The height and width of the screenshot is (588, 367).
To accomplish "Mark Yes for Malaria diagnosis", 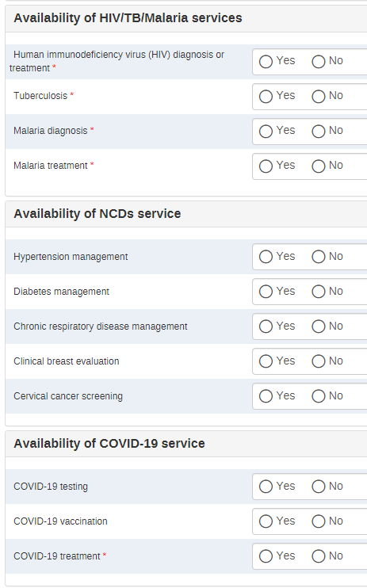I will [x=266, y=132].
